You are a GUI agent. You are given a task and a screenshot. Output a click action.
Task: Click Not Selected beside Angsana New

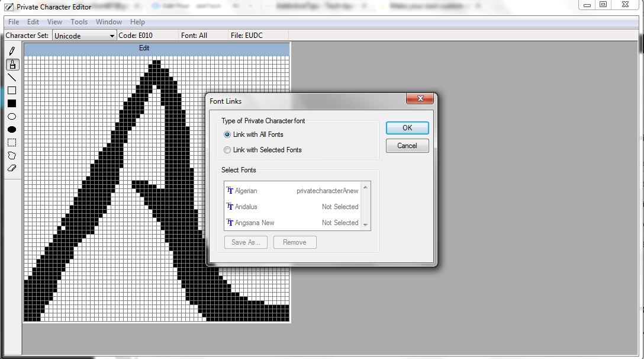(340, 223)
